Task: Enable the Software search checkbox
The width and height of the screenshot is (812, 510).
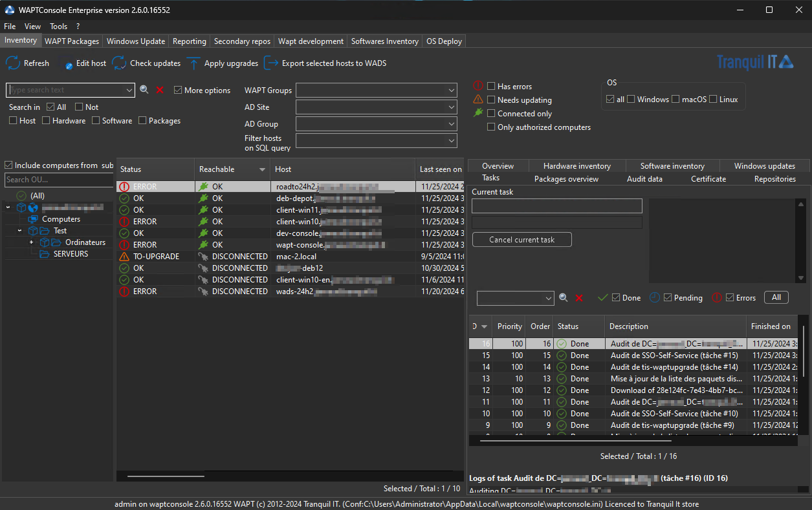Action: click(x=96, y=121)
